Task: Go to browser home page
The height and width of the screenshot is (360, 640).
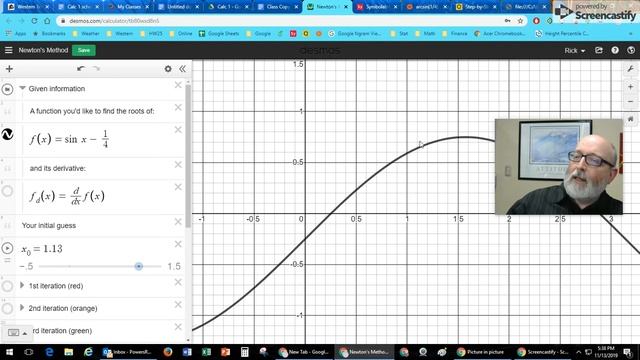Action: [x=47, y=20]
